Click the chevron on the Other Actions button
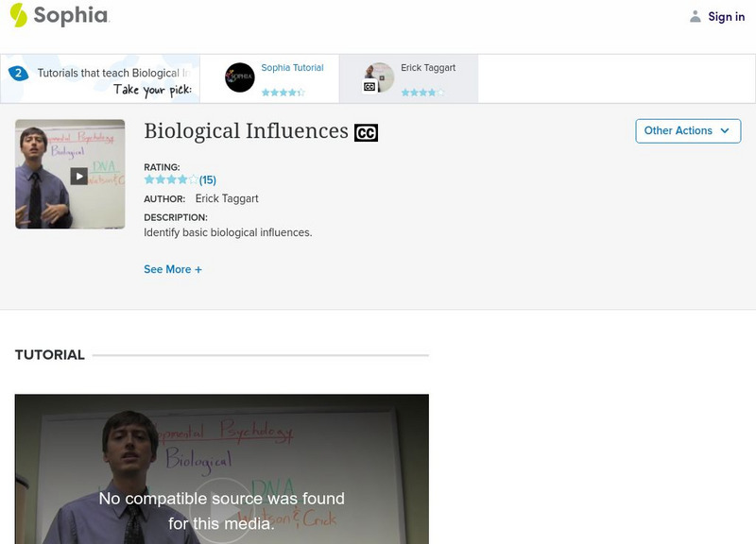Screen dimensions: 756x544 (x=724, y=131)
